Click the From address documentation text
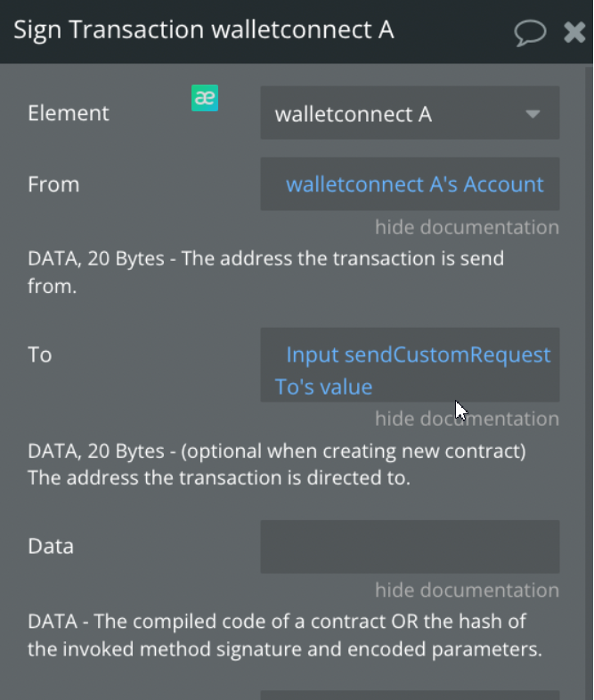The width and height of the screenshot is (594, 700). click(x=266, y=273)
